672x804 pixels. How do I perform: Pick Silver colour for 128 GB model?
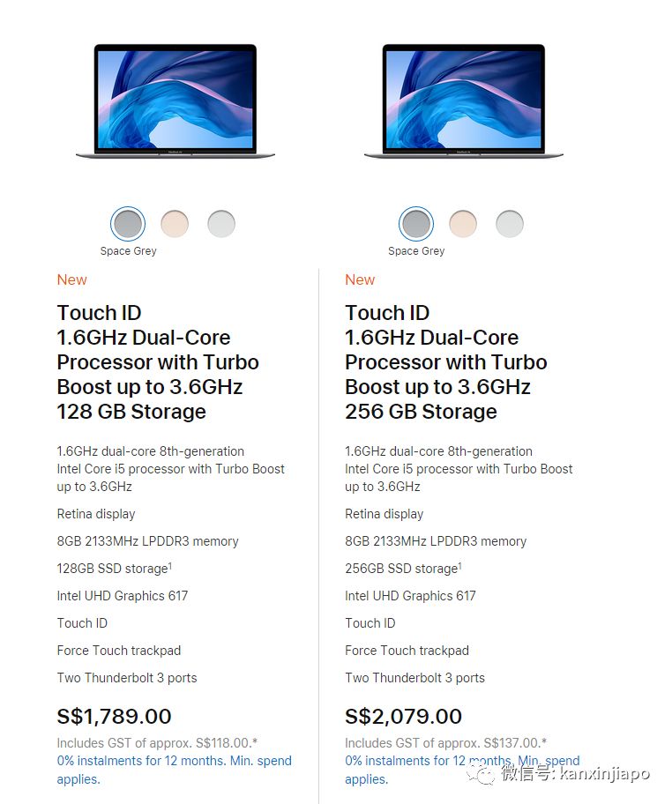tap(221, 224)
